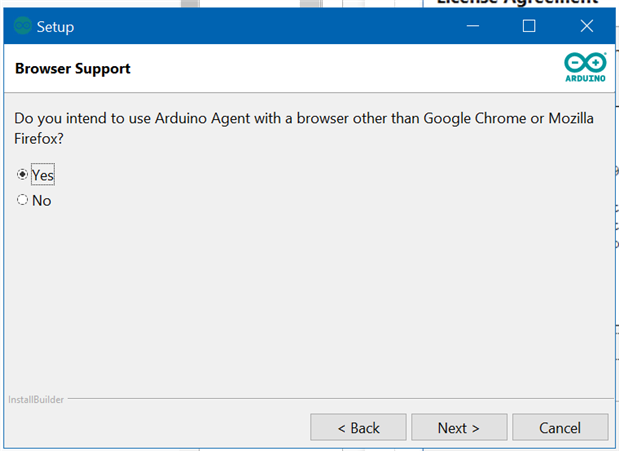Select the No radio button
The height and width of the screenshot is (451, 619).
[x=22, y=200]
